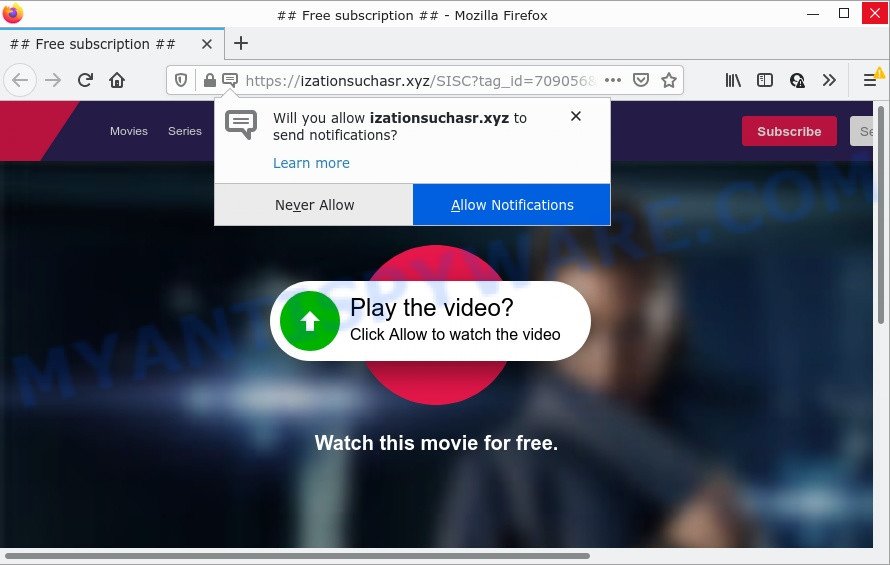
Task: Click 'Watch this movie for free.' text
Action: point(436,443)
